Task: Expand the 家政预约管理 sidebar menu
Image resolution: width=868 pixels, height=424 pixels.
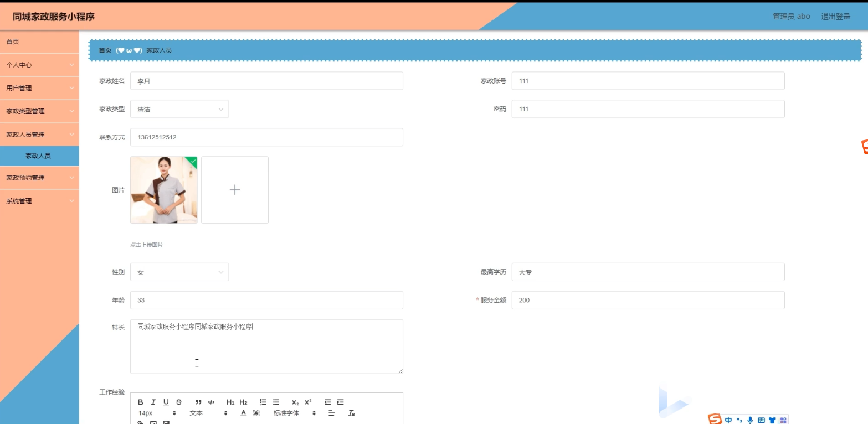Action: 39,178
